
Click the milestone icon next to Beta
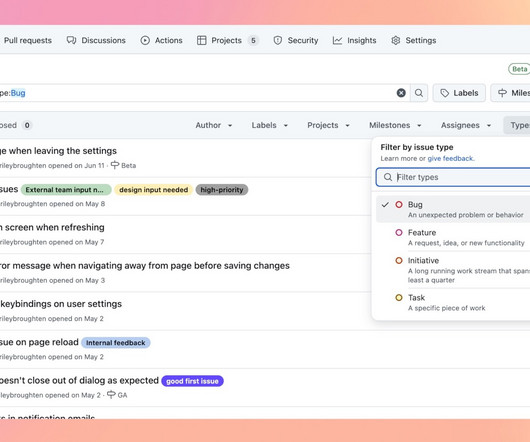coord(115,165)
